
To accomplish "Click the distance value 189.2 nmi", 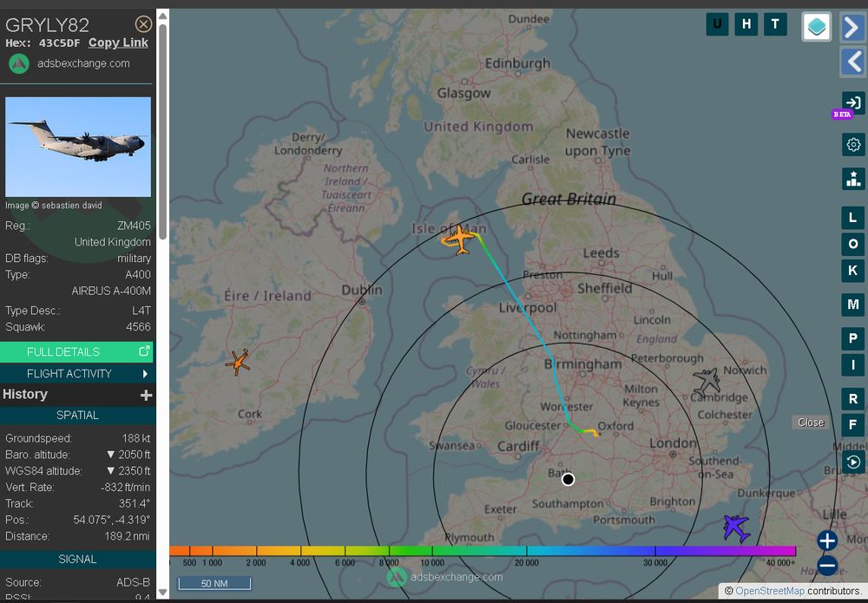I will click(x=128, y=536).
